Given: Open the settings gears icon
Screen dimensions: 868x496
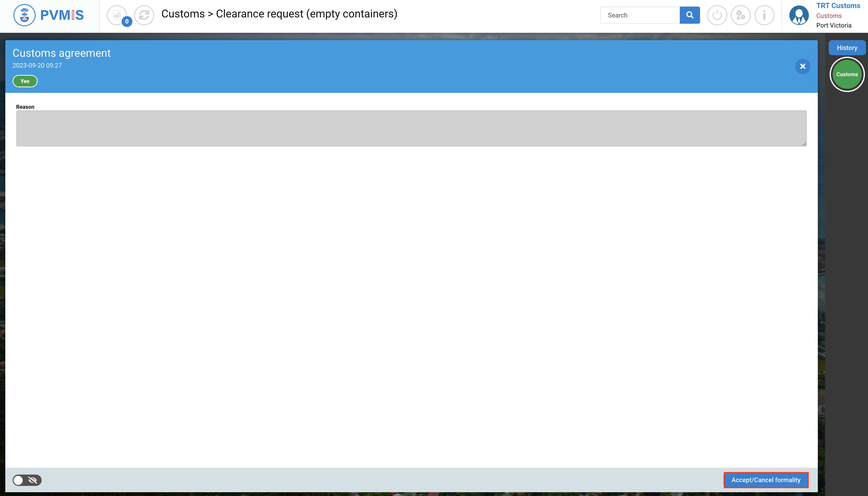Looking at the screenshot, I should point(741,15).
